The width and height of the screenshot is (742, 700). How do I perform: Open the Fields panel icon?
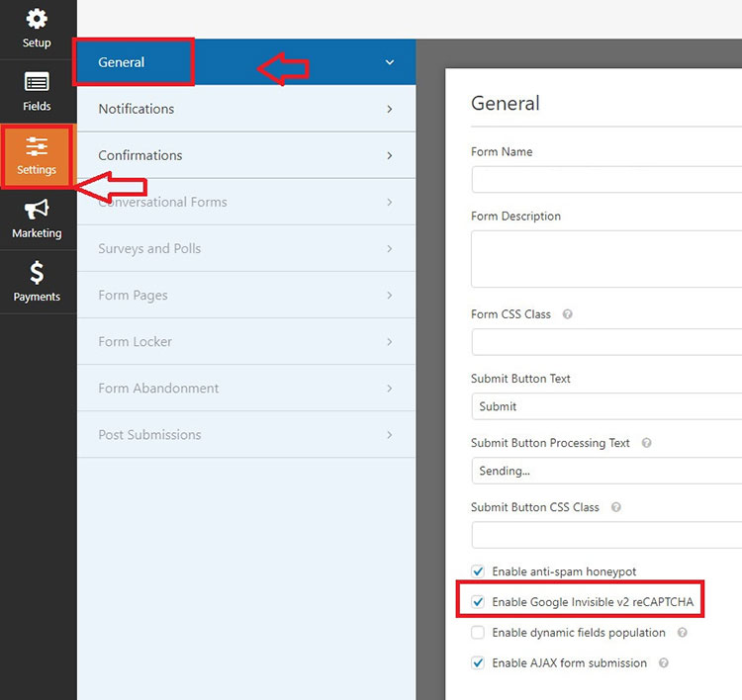[37, 82]
